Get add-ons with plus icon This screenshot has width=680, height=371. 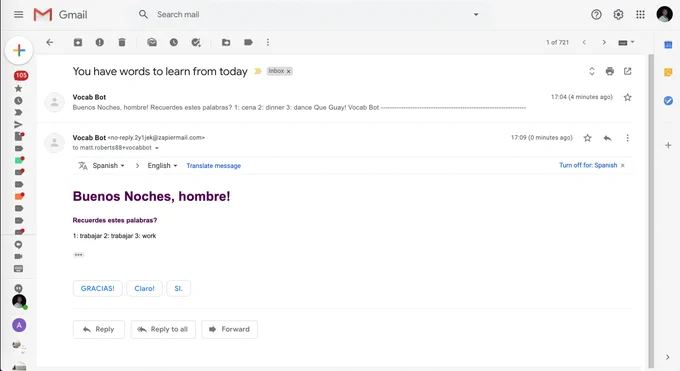[668, 145]
